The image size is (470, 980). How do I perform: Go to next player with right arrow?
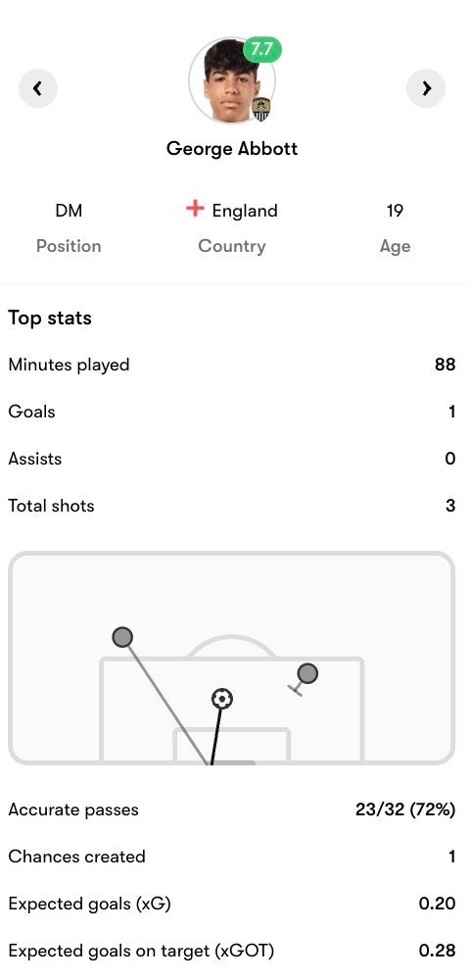[x=426, y=89]
